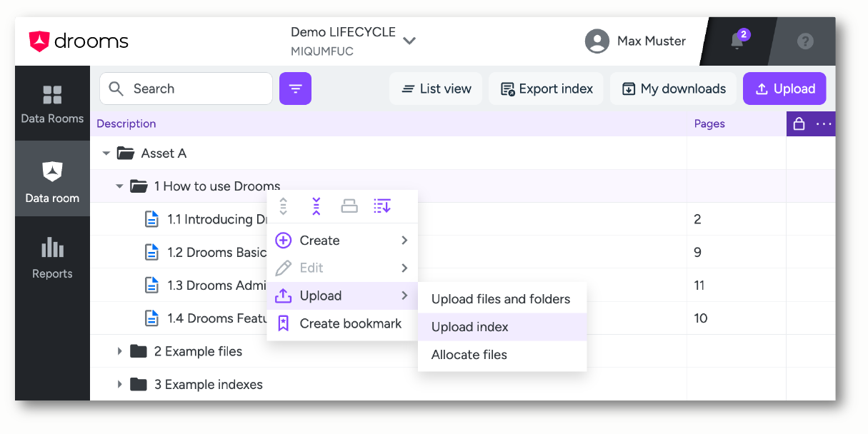868x434 pixels.
Task: Open the notifications bell
Action: click(x=737, y=41)
